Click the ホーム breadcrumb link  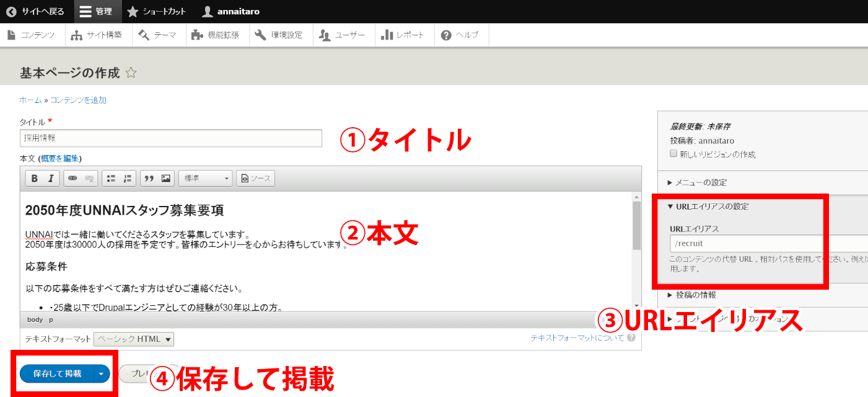[x=30, y=100]
